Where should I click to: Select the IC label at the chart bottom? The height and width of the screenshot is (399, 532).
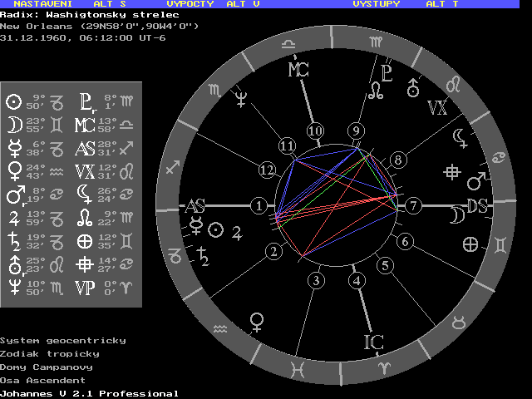[374, 342]
